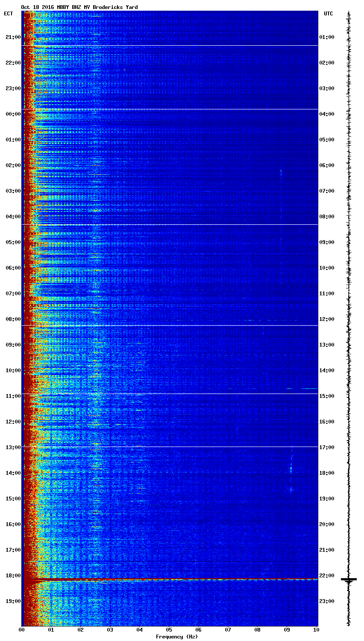The image size is (364, 641).
Task: Click the 22:00 label on ECT axis
Action: click(13, 63)
